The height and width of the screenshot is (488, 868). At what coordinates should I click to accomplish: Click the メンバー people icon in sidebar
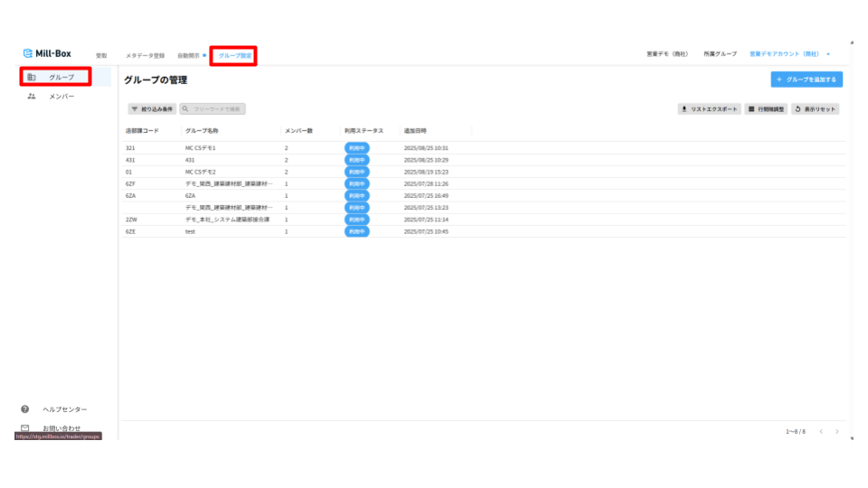(32, 96)
